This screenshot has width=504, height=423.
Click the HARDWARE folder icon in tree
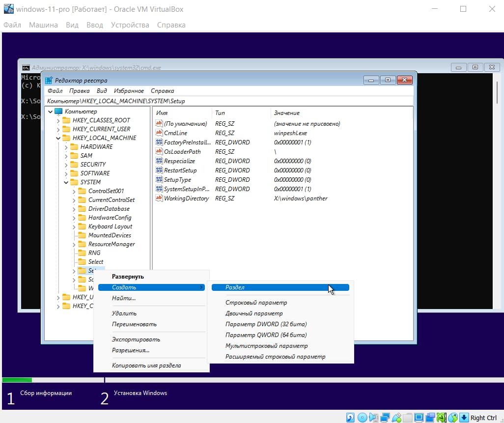point(74,146)
